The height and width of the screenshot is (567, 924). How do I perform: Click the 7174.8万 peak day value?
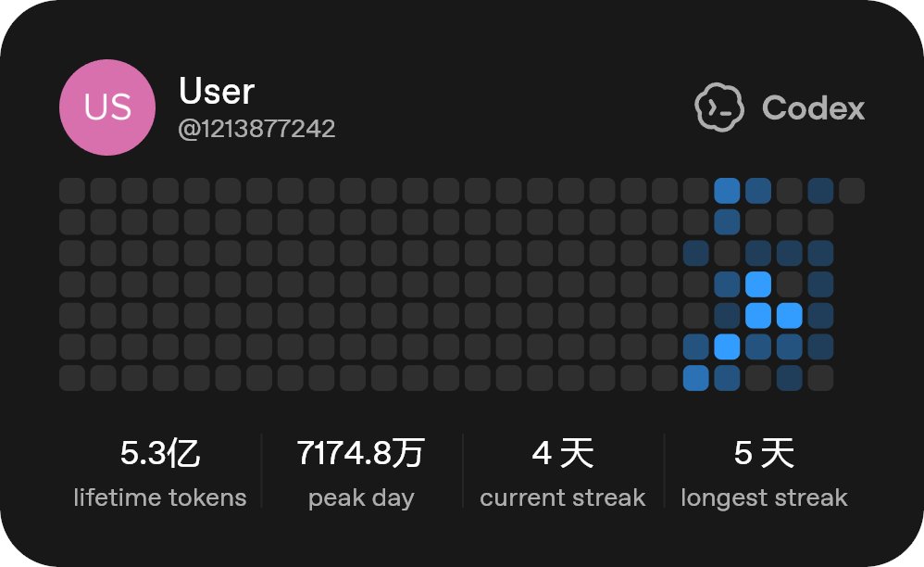click(x=361, y=453)
